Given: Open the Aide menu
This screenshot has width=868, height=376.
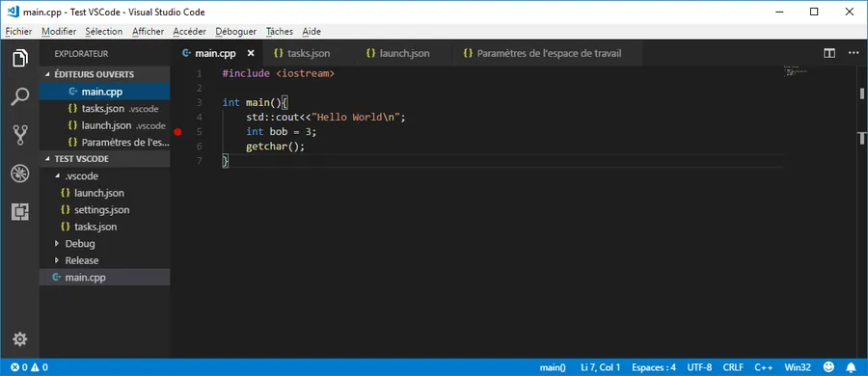Looking at the screenshot, I should click(x=312, y=32).
